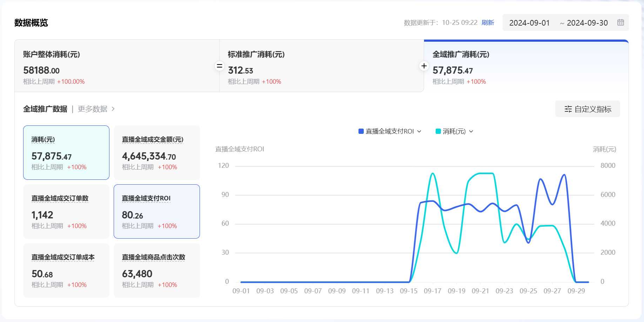Open the 直播全域支付ROI legend dropdown
The width and height of the screenshot is (644, 322).
419,131
